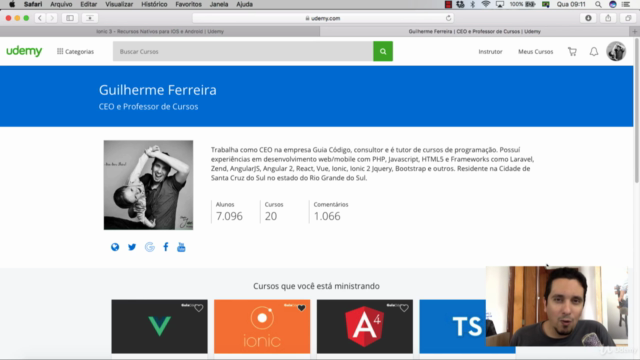Screen dimensions: 640x360
Task: Open Siri from menu bar
Action: (x=613, y=4)
